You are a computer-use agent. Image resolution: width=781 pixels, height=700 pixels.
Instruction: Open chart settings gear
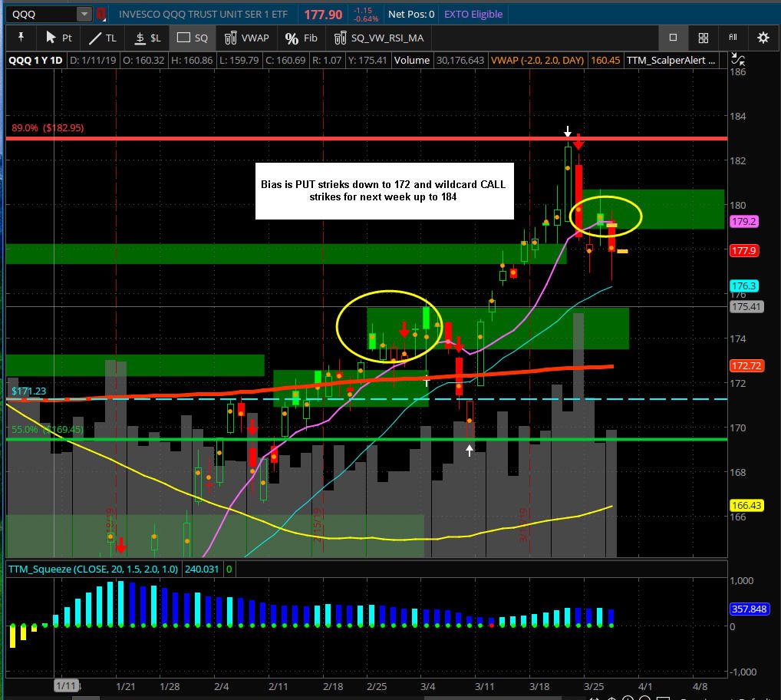(763, 38)
